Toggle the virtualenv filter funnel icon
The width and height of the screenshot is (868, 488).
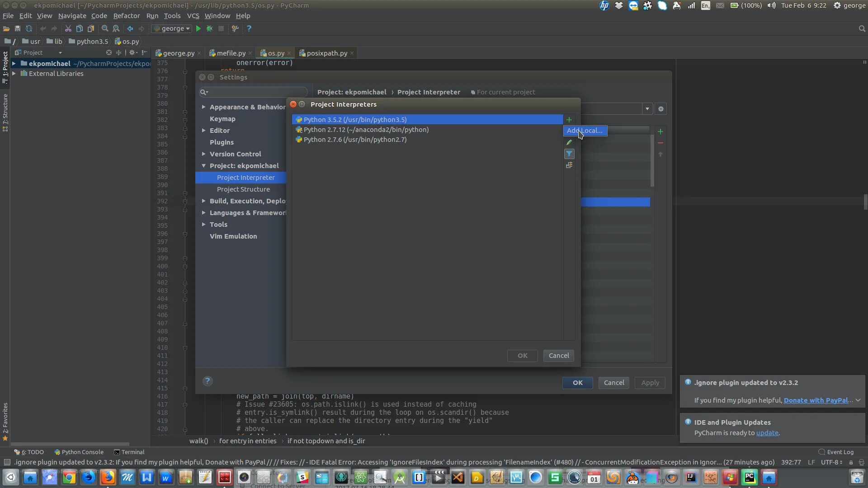(569, 154)
